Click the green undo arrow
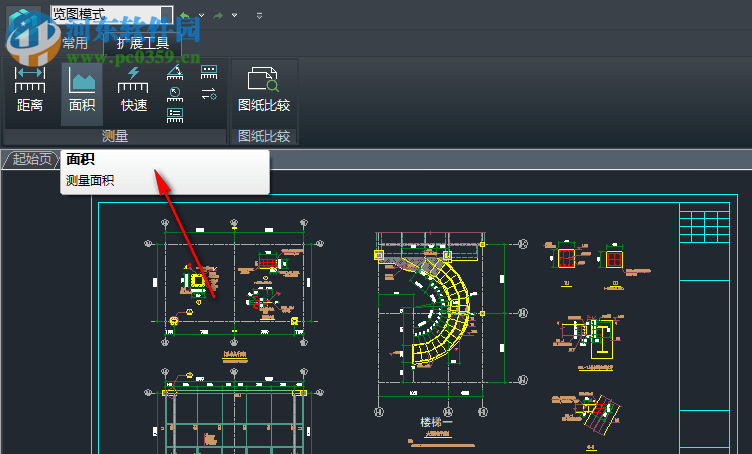This screenshot has width=752, height=454. click(185, 16)
